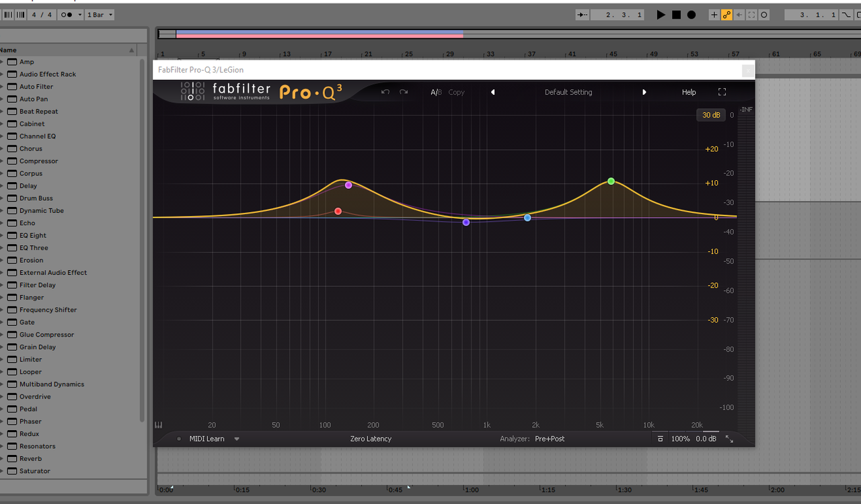Redo change in Pro-Q 3
This screenshot has height=504, width=861.
pyautogui.click(x=404, y=92)
